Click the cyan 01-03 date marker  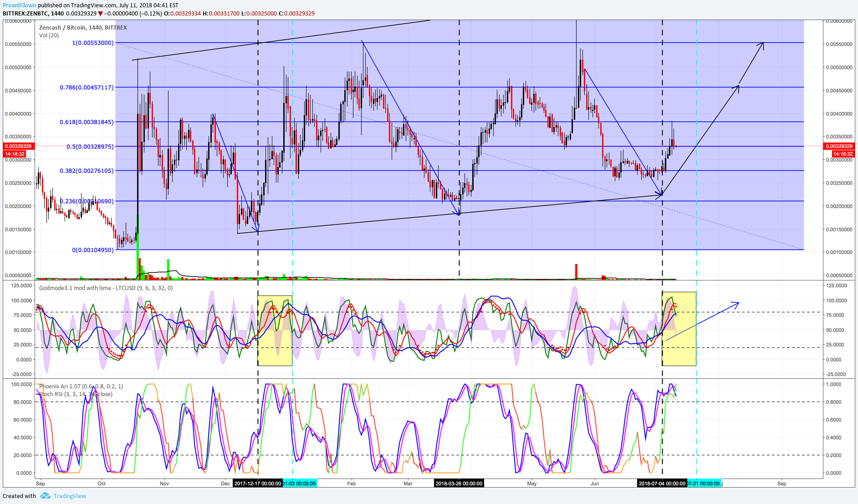coord(300,484)
